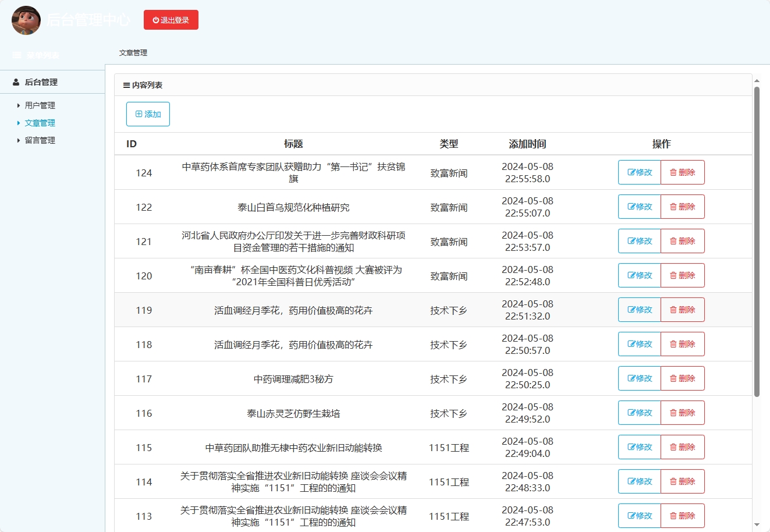
Task: Click 删除 for article ID 117
Action: click(683, 378)
